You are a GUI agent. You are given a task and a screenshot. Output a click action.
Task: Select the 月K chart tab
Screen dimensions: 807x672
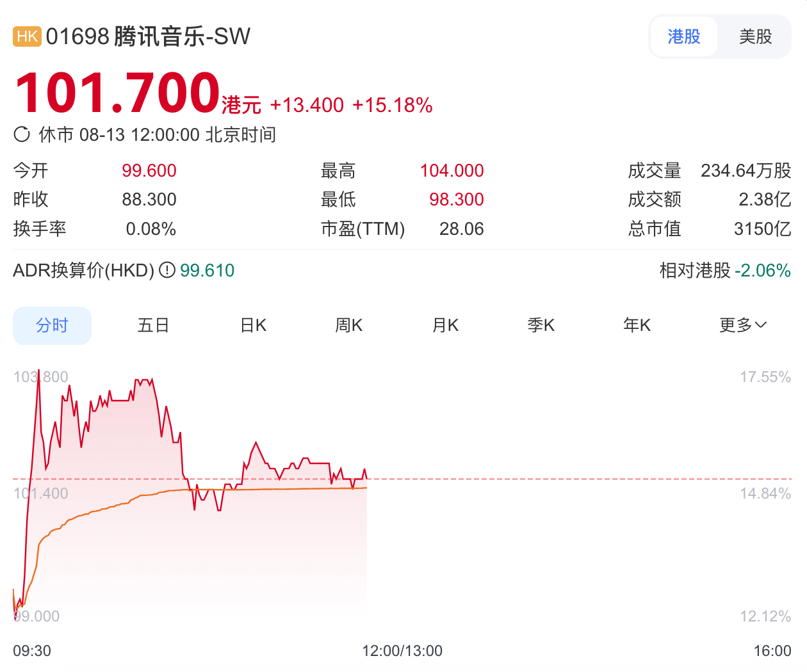pyautogui.click(x=445, y=325)
